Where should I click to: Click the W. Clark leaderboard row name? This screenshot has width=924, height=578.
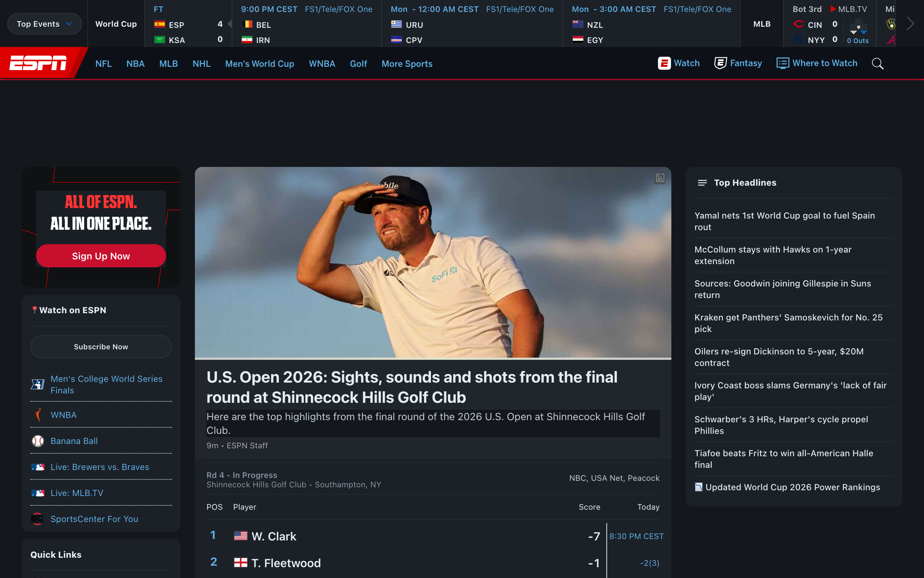274,536
